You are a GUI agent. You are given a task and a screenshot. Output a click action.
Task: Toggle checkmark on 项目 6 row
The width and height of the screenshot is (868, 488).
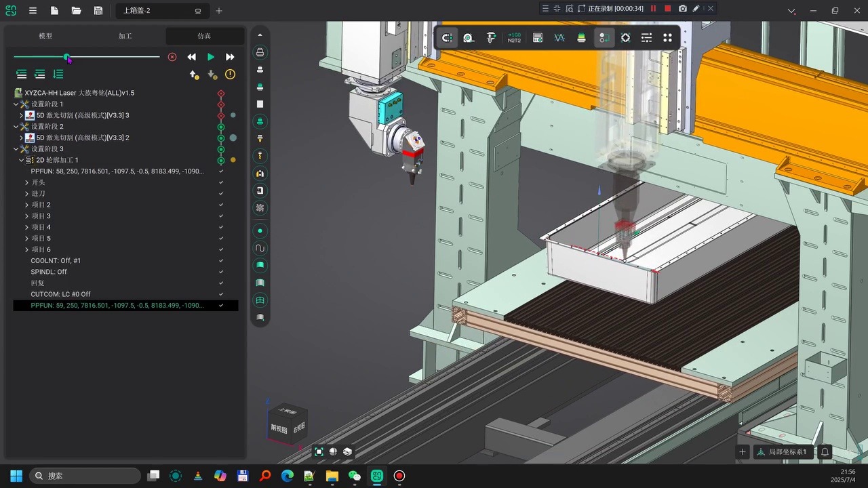click(221, 249)
